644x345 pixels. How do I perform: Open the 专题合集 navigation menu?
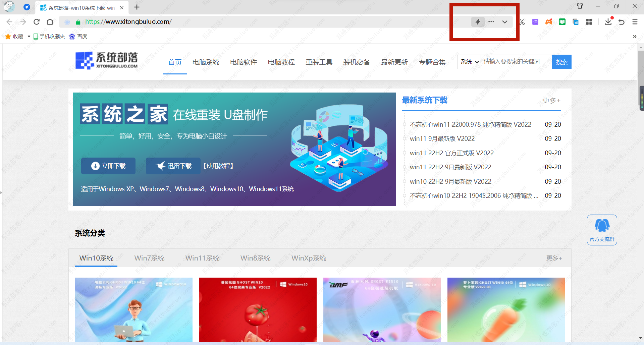[x=432, y=62]
